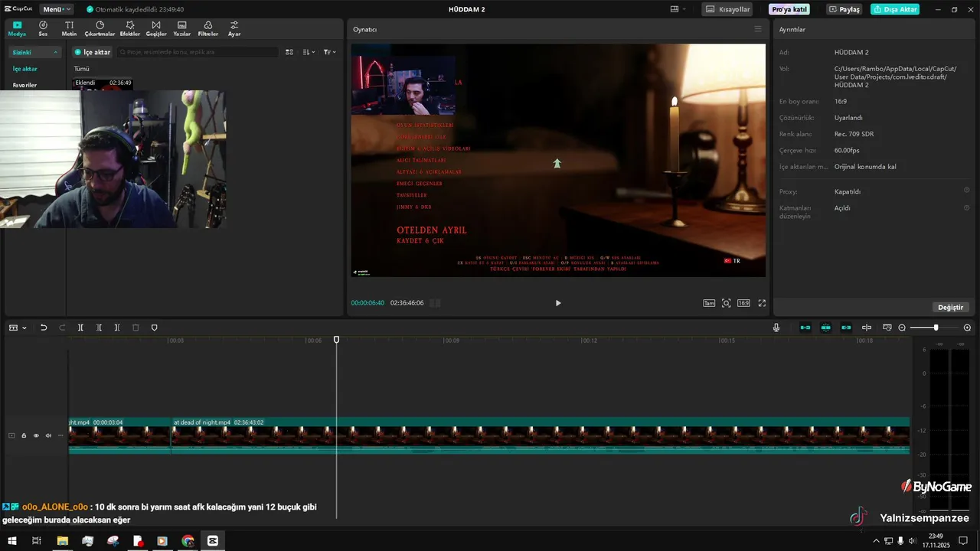
Task: Open File Explorer from the taskbar
Action: [62, 541]
